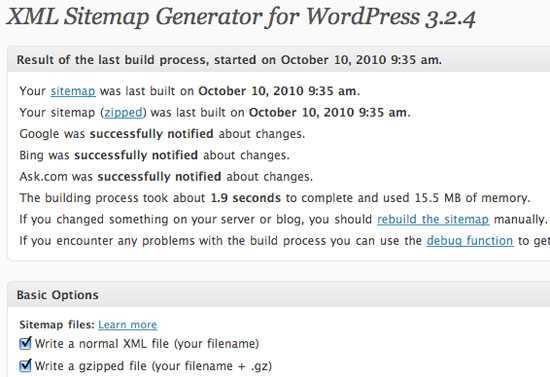550x377 pixels.
Task: Toggle the 'Write a normal XML file' checkbox
Action: click(25, 343)
